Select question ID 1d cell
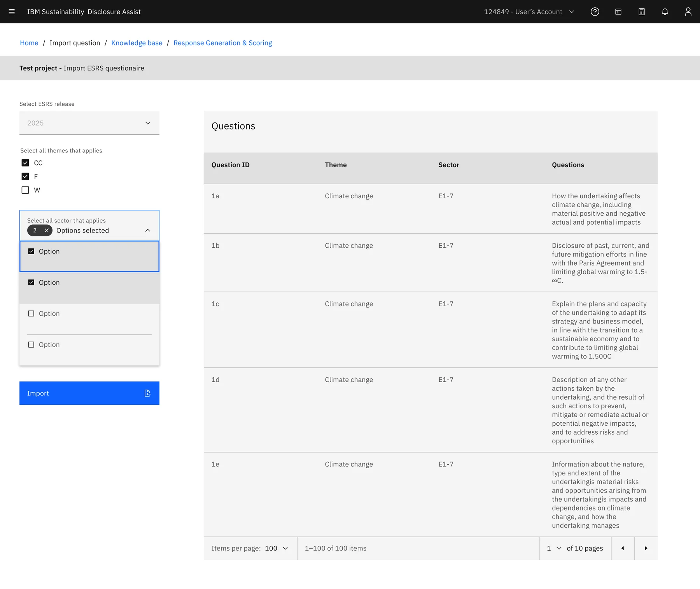 (215, 379)
